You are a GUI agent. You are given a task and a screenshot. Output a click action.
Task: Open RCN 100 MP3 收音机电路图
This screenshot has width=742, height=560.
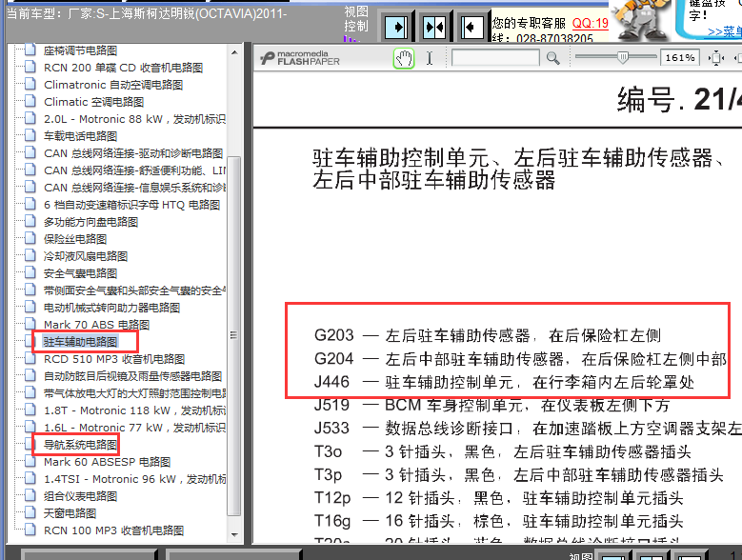point(113,530)
